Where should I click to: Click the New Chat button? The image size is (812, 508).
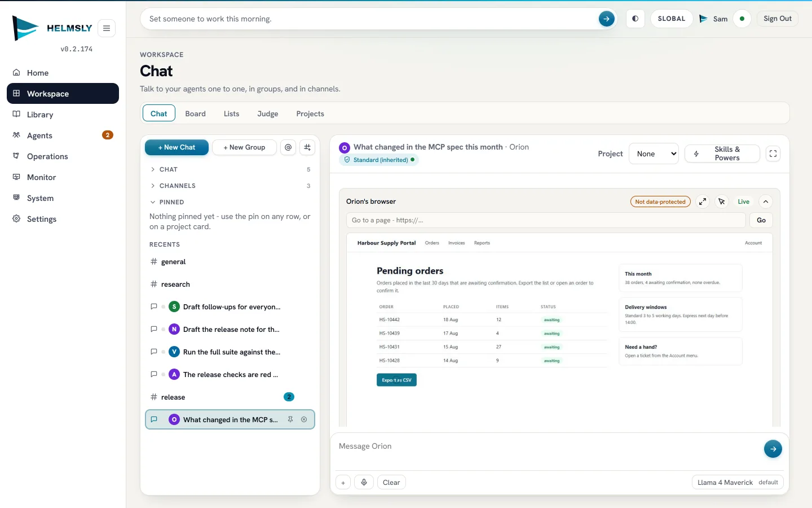pos(176,147)
